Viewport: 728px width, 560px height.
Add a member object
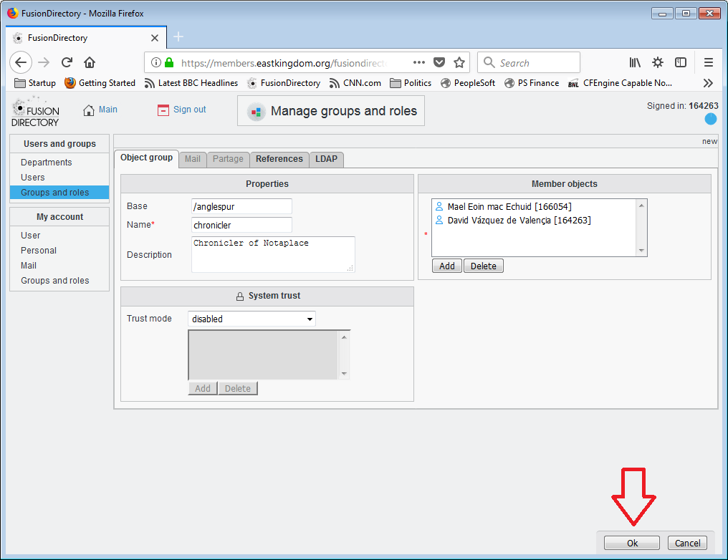point(446,266)
